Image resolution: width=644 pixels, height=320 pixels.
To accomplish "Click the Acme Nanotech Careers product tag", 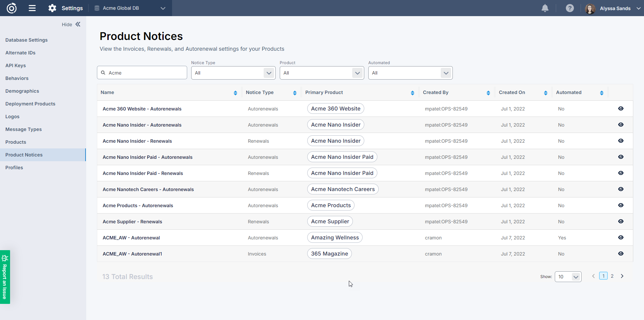I will (343, 189).
